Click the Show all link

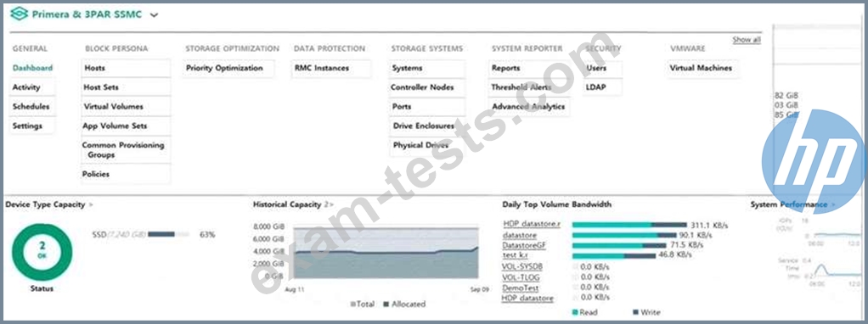click(x=747, y=40)
